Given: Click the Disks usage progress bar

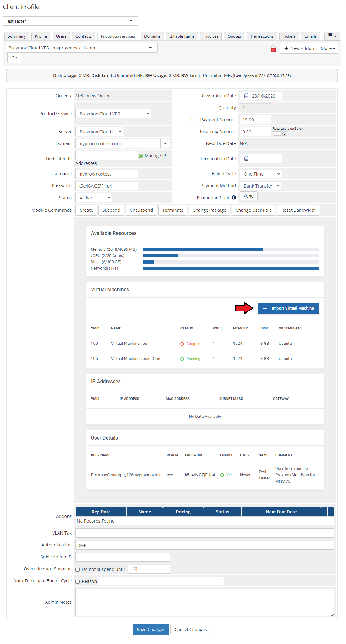Looking at the screenshot, I should tap(231, 262).
